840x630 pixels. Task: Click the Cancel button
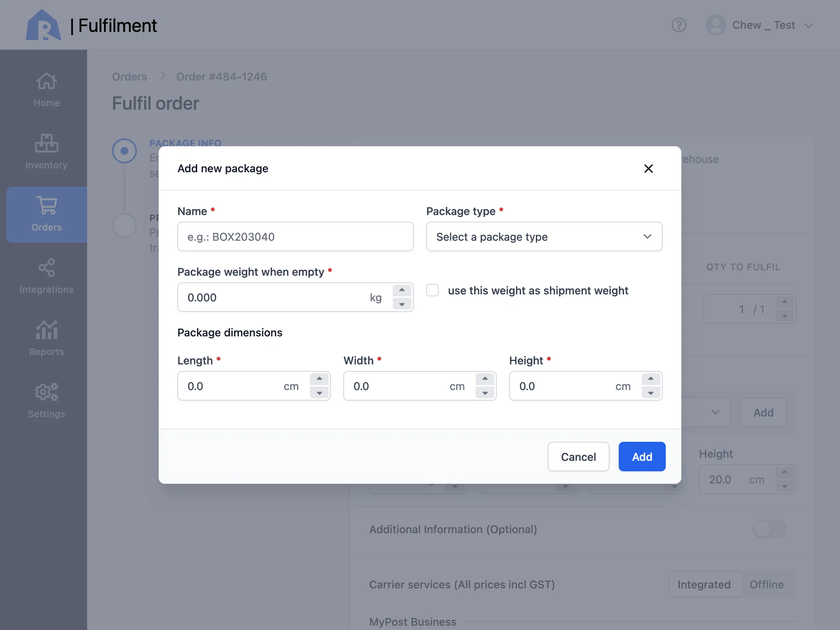(578, 457)
